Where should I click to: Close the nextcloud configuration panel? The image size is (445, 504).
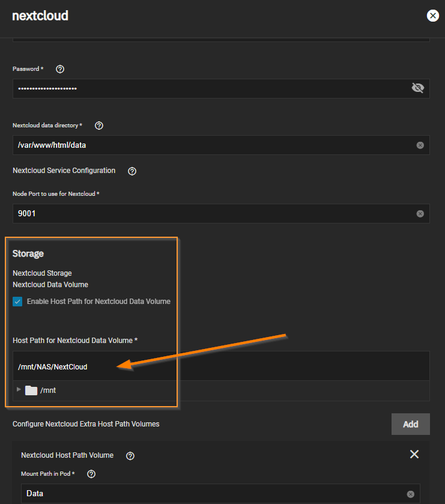[432, 16]
